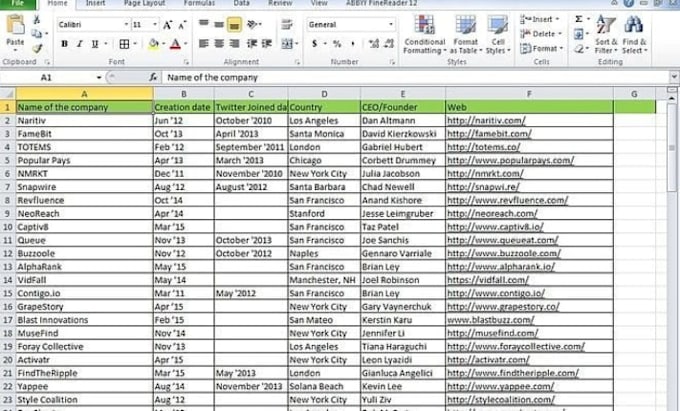Click the formula bar text field
Viewport: 680px width, 411px height.
point(416,78)
